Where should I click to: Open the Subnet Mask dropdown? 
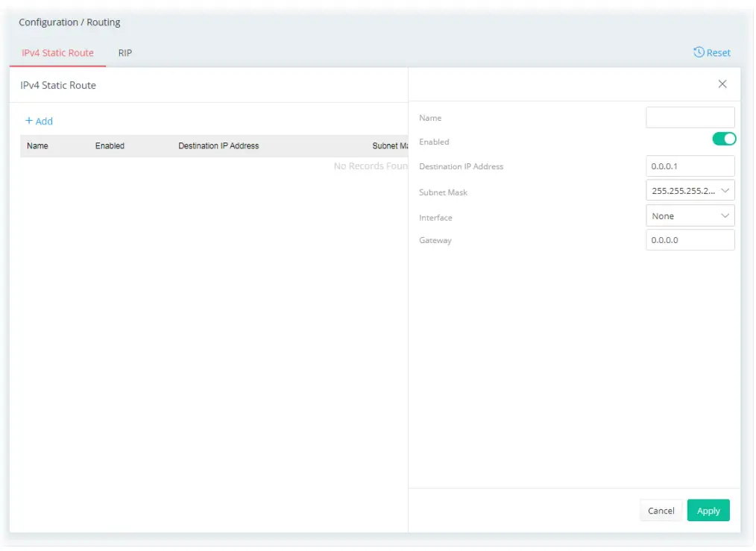(x=690, y=190)
